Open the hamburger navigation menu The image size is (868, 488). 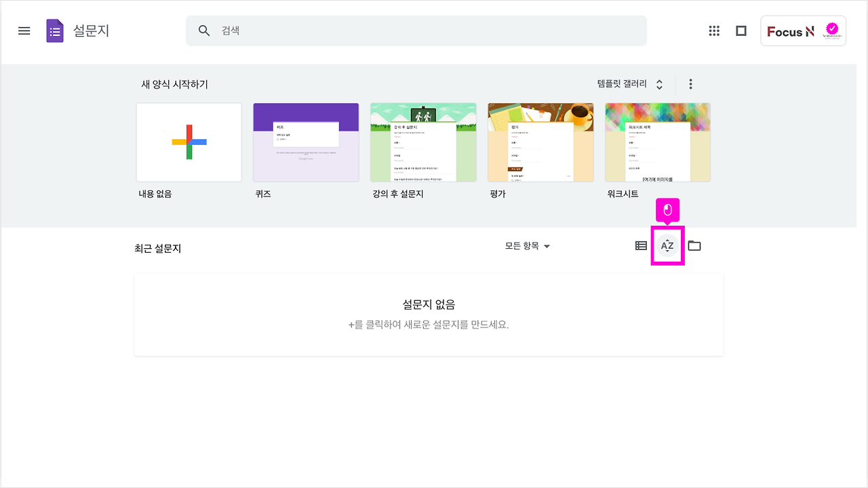pos(24,30)
